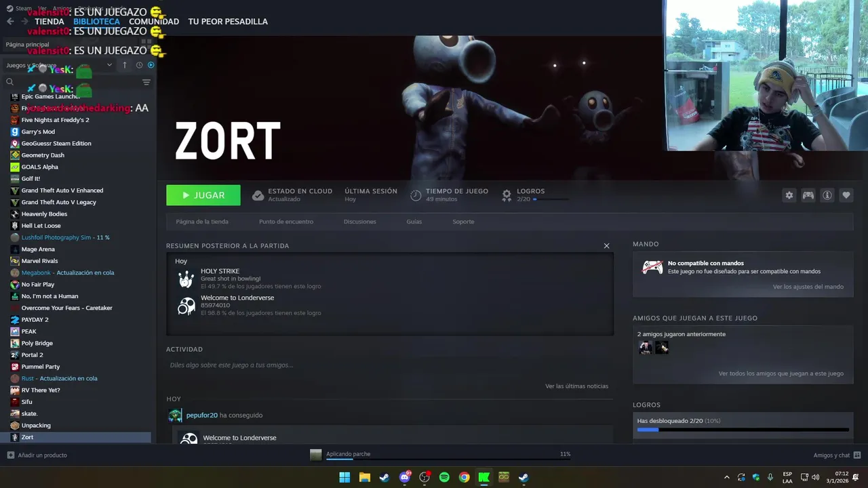Open first friend avatar who played
Viewport: 868px width, 488px height.
[x=645, y=348]
